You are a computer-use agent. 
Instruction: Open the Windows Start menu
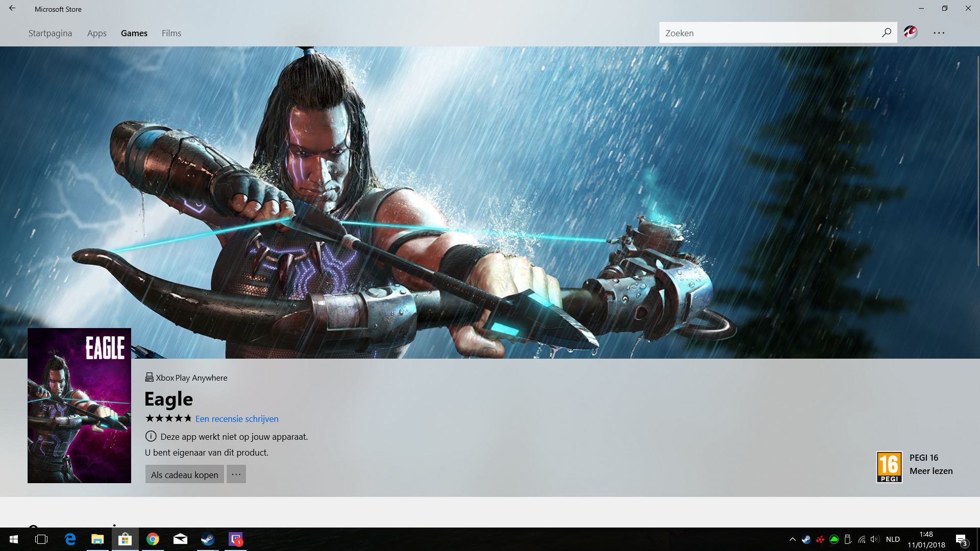point(14,539)
